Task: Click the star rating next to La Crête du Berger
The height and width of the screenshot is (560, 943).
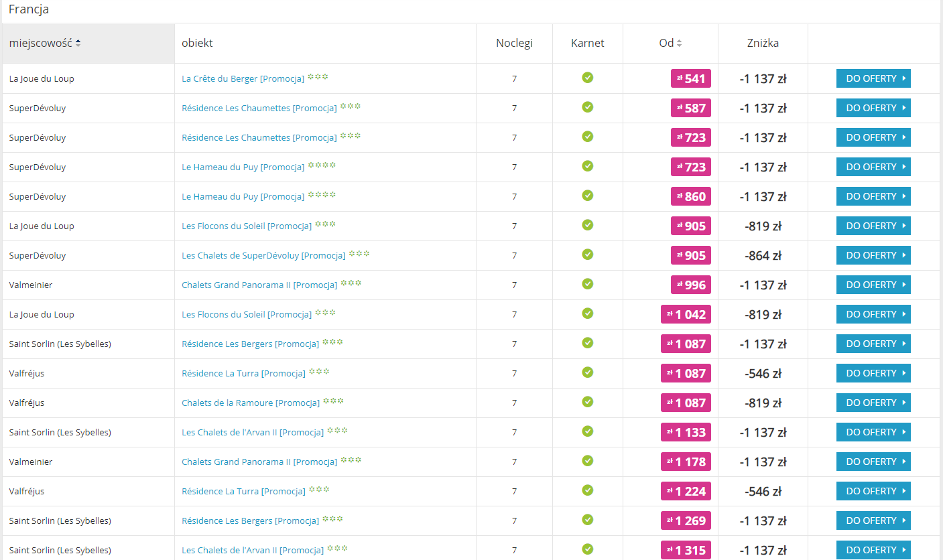Action: (x=318, y=78)
